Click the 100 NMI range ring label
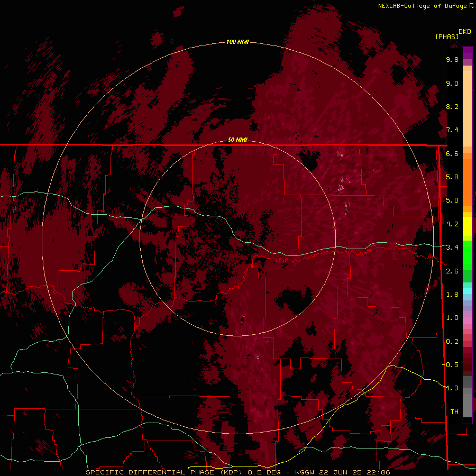476x476 pixels. (x=237, y=42)
